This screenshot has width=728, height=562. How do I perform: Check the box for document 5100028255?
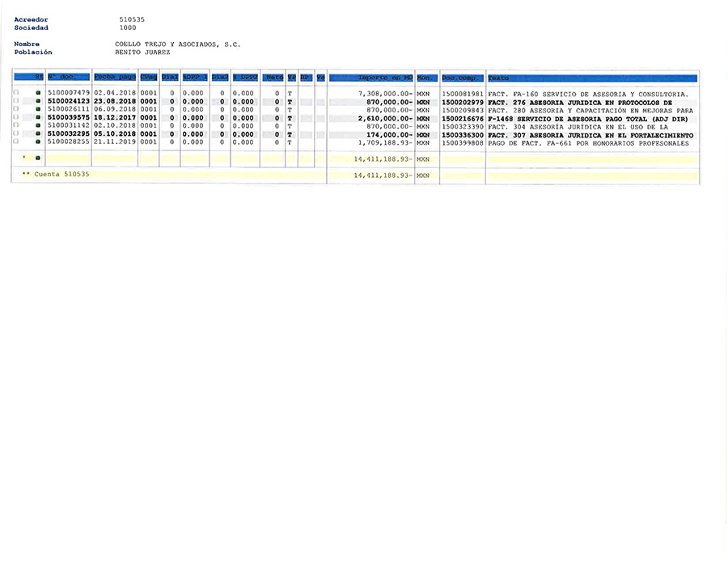(x=16, y=142)
